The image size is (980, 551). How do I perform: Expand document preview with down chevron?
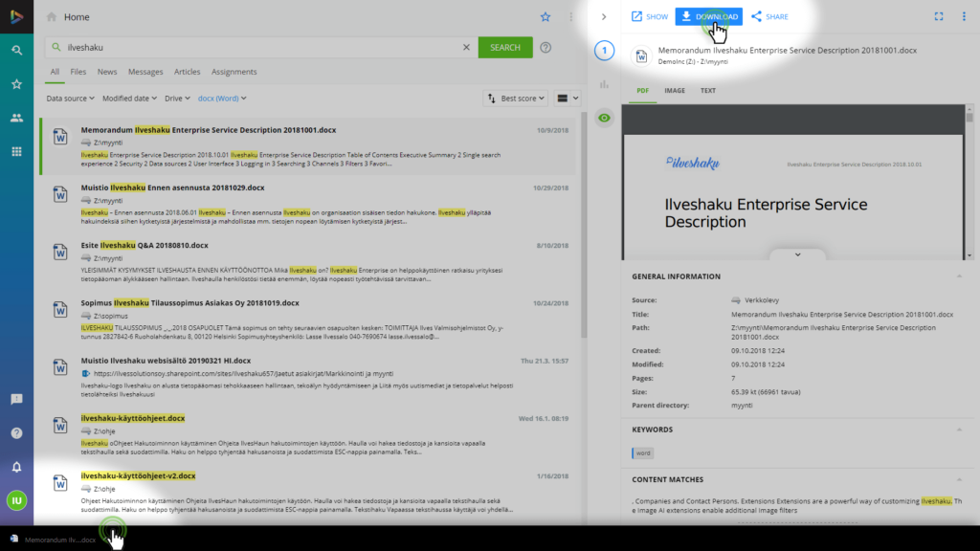click(797, 254)
